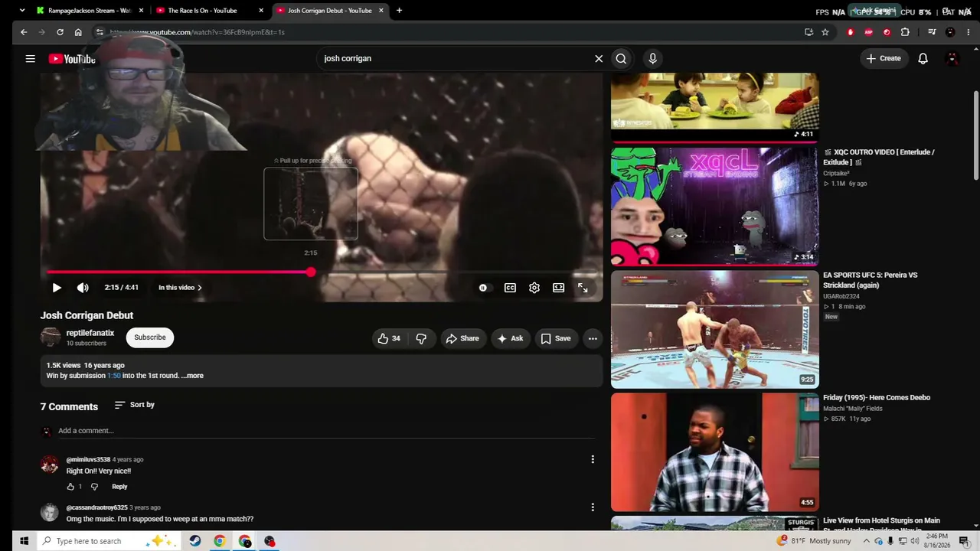This screenshot has height=551, width=980.
Task: Open YouTube notifications bell
Action: pos(923,58)
